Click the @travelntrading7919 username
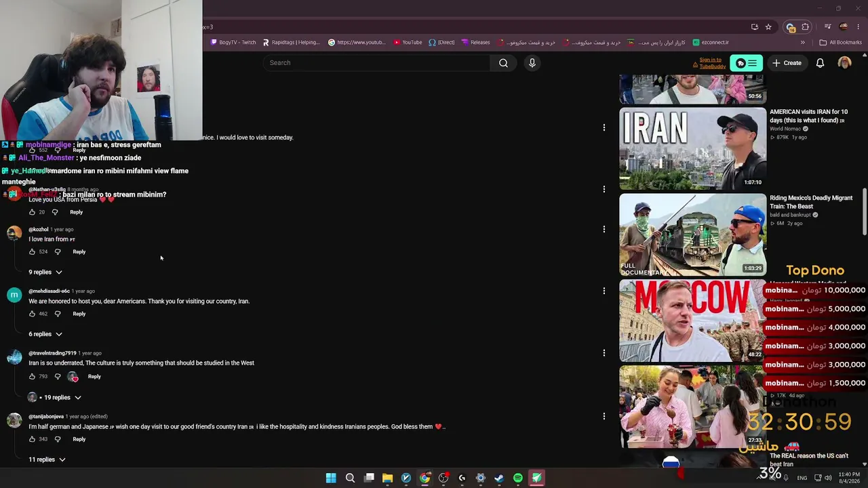 52,353
